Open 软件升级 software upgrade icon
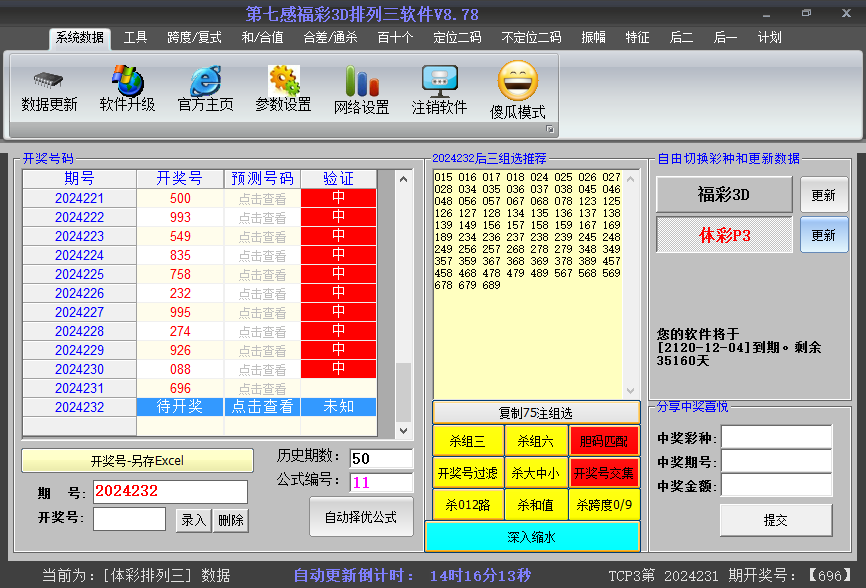The height and width of the screenshot is (588, 866). (x=127, y=80)
